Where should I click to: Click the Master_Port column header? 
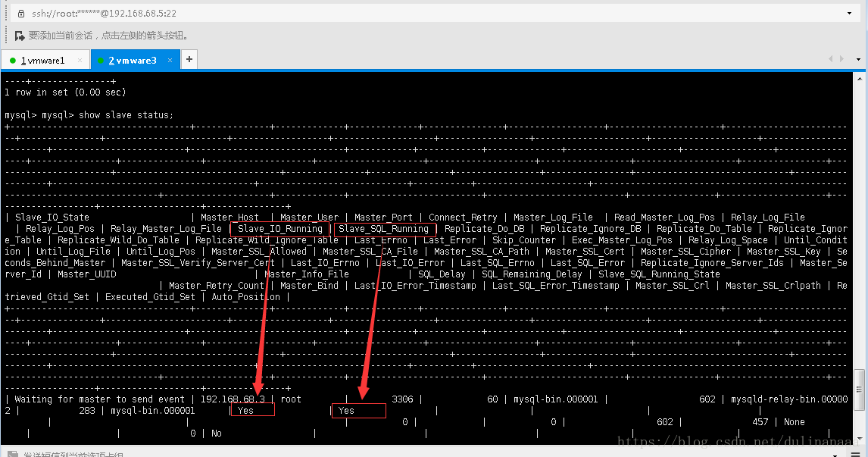click(x=383, y=218)
